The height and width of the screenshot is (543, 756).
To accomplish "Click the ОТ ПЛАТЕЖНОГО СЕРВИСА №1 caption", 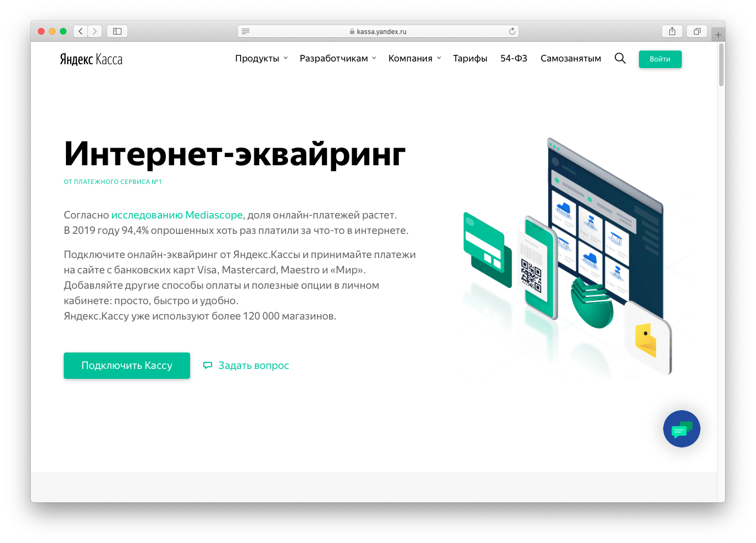I will tap(113, 182).
